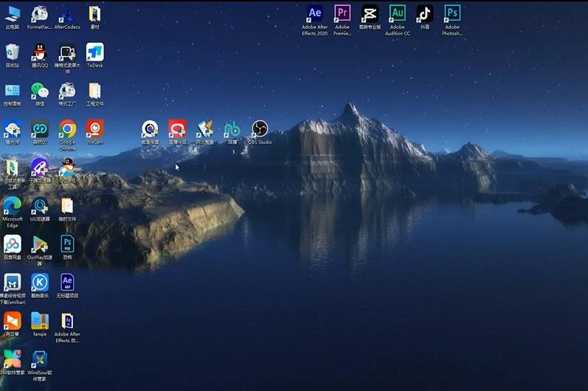Select the Adobe After Effects 2020 shortcut
588x391 pixels.
point(315,14)
